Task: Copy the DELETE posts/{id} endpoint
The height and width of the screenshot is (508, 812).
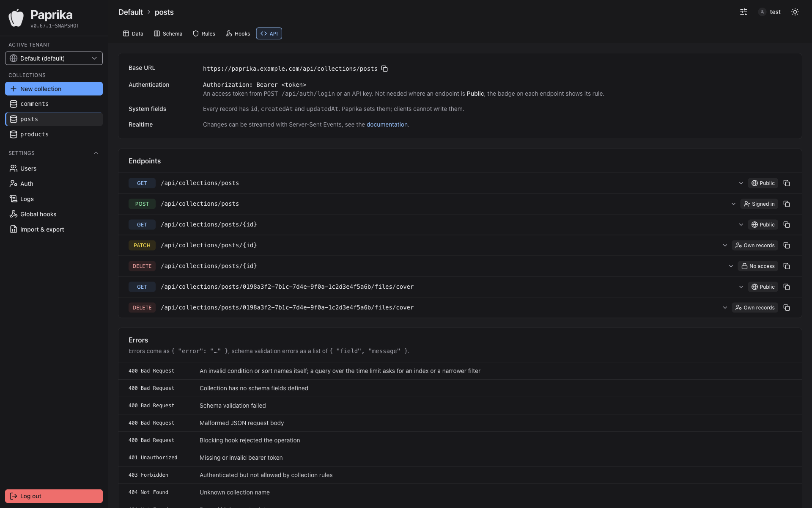Action: (787, 266)
